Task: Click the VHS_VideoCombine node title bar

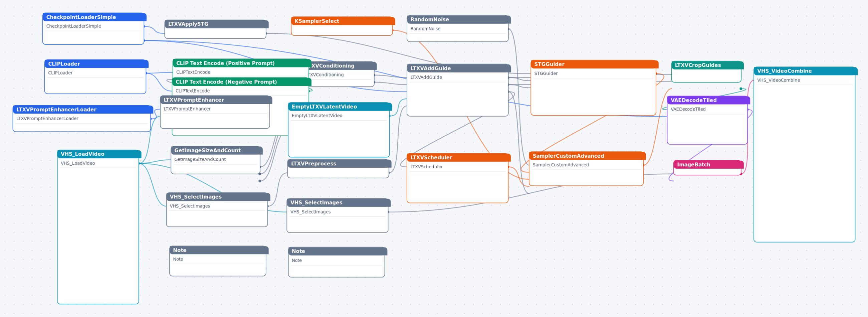Action: 805,71
